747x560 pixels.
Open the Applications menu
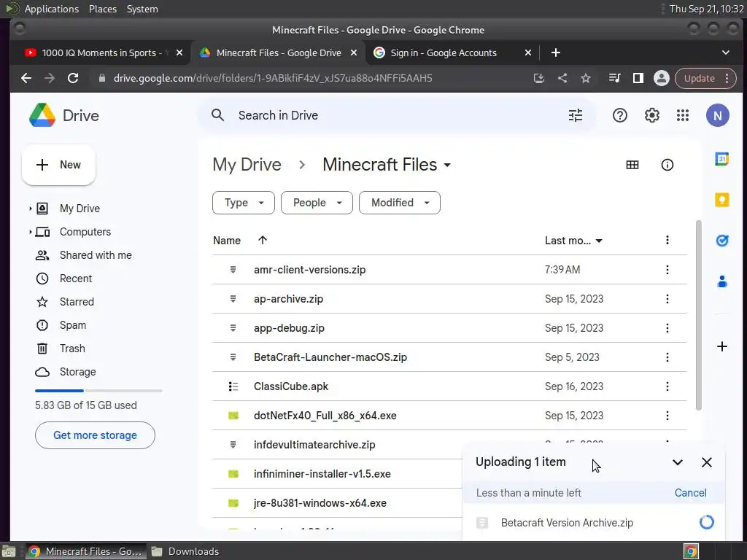point(52,9)
